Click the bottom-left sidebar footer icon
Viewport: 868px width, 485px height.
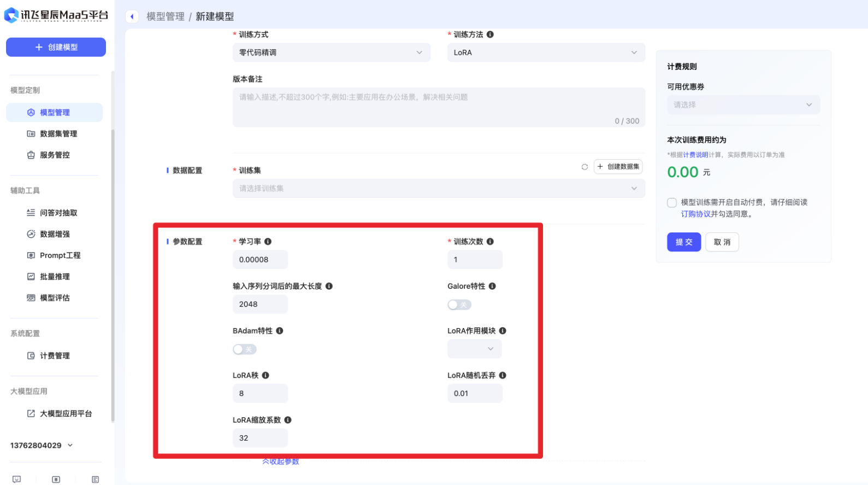[x=17, y=479]
